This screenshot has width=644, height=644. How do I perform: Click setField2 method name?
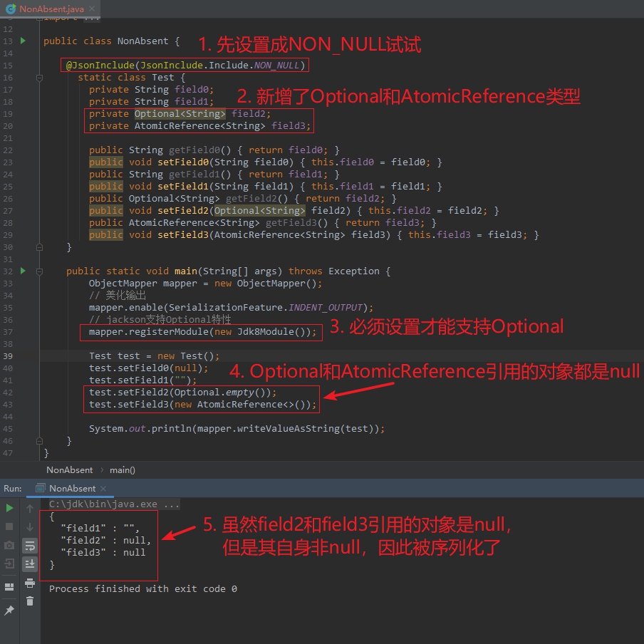pyautogui.click(x=183, y=211)
